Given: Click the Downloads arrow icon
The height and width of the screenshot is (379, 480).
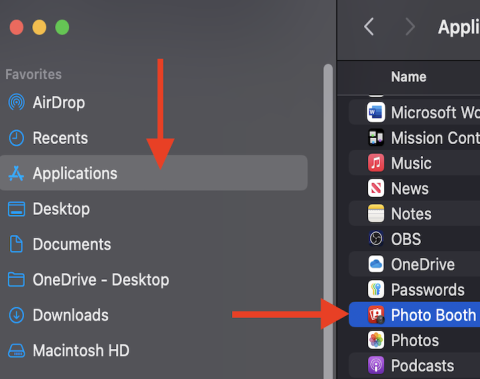Looking at the screenshot, I should [16, 315].
